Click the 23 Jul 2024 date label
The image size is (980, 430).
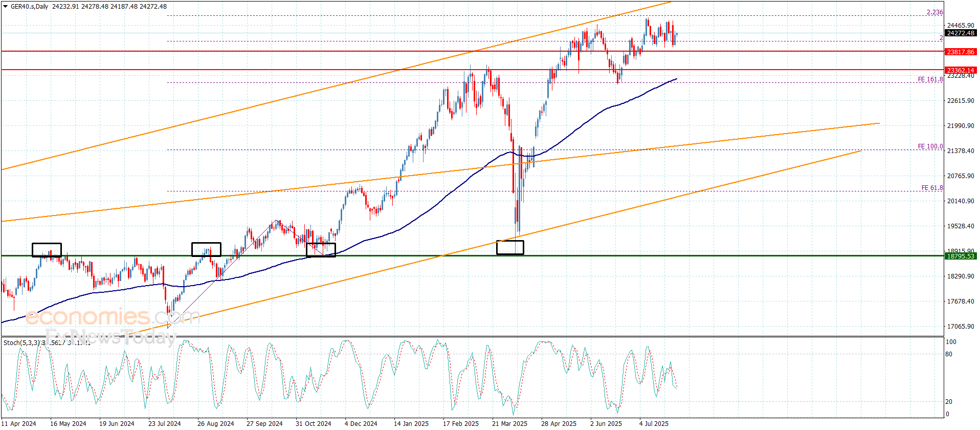165,423
